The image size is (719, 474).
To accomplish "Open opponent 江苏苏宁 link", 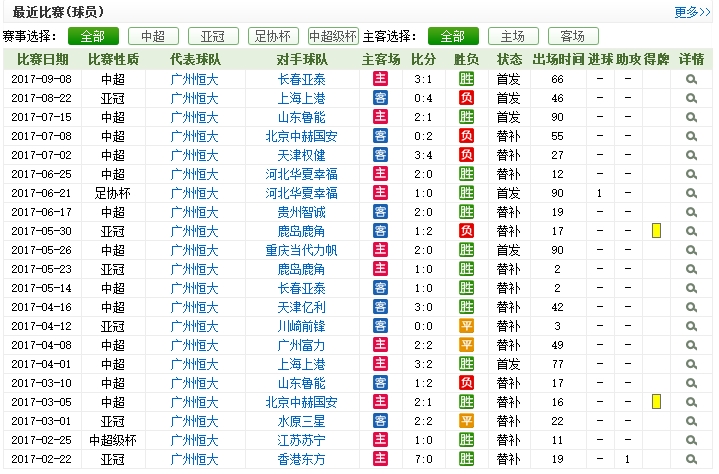I will point(302,441).
